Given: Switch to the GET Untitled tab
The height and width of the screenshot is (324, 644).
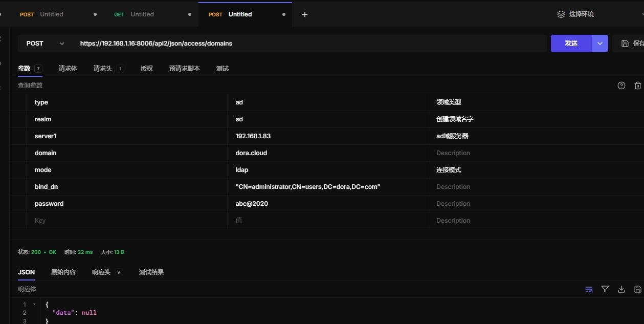Looking at the screenshot, I should tap(142, 14).
